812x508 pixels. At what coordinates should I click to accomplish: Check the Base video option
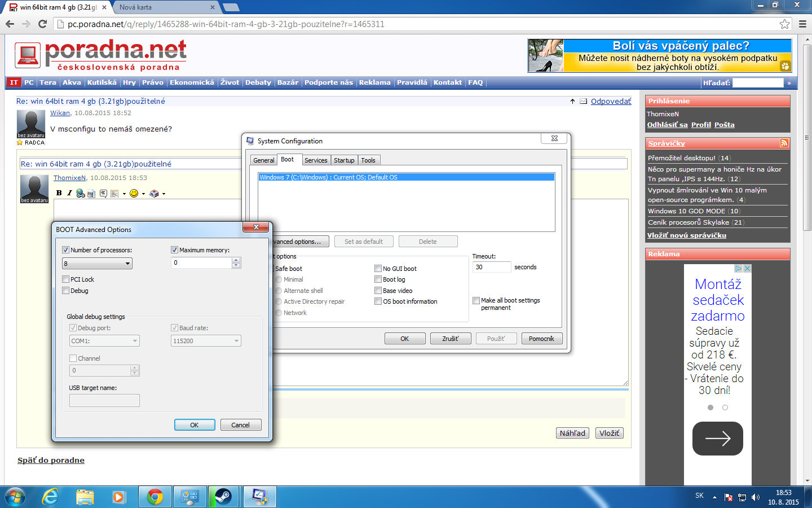378,291
